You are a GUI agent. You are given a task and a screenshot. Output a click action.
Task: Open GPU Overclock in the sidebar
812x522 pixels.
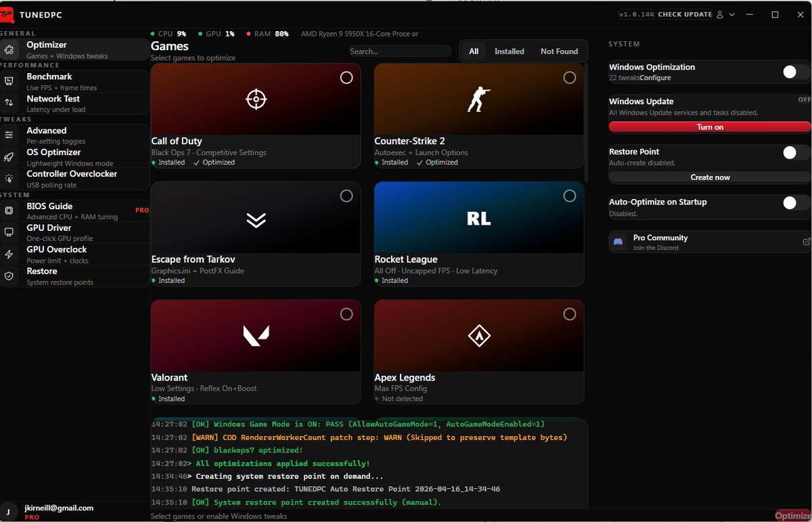tap(74, 255)
